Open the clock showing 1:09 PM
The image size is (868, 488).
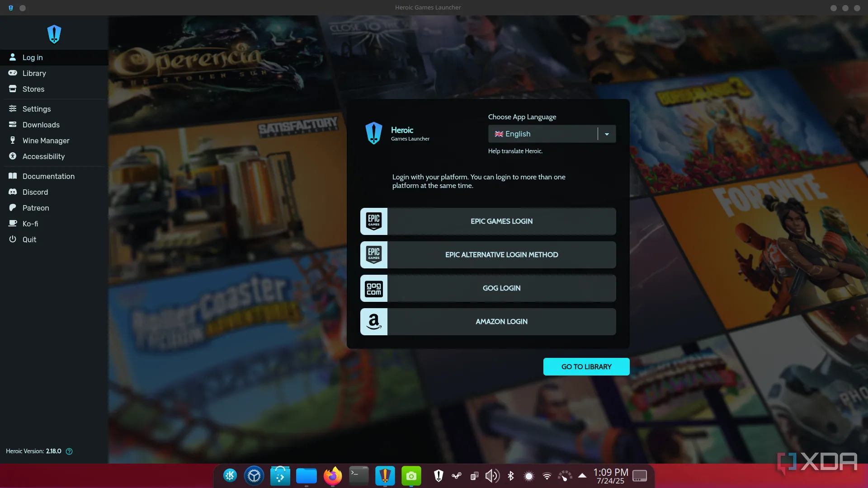tap(611, 476)
